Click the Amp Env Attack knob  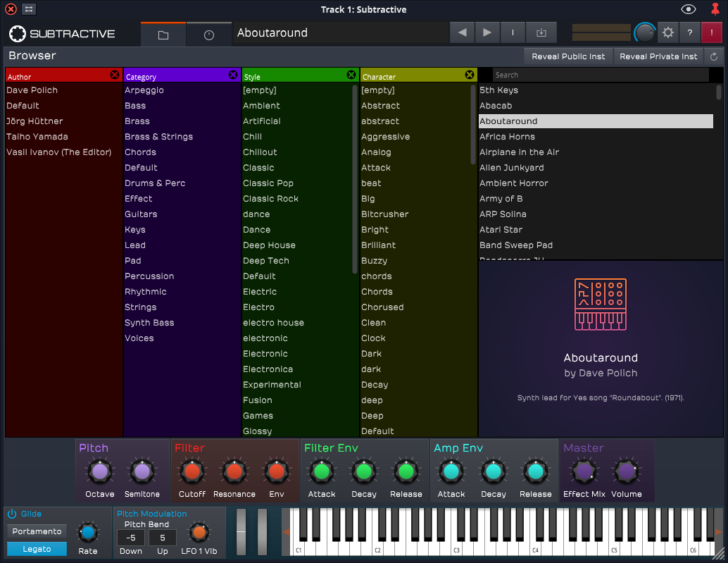451,471
